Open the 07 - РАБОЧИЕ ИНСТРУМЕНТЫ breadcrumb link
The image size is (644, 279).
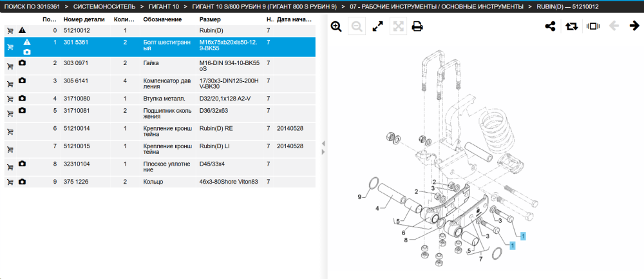tap(437, 6)
